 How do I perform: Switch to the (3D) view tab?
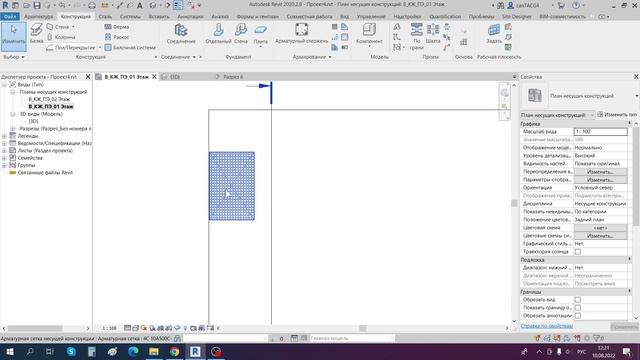click(x=175, y=77)
